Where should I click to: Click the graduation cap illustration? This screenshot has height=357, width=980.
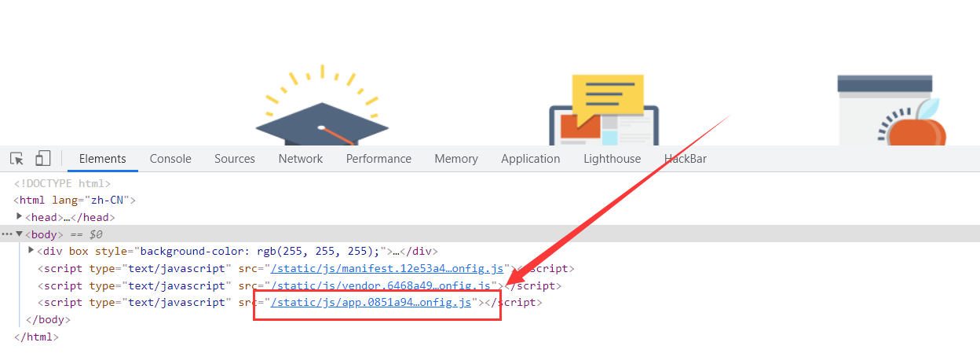pyautogui.click(x=321, y=112)
